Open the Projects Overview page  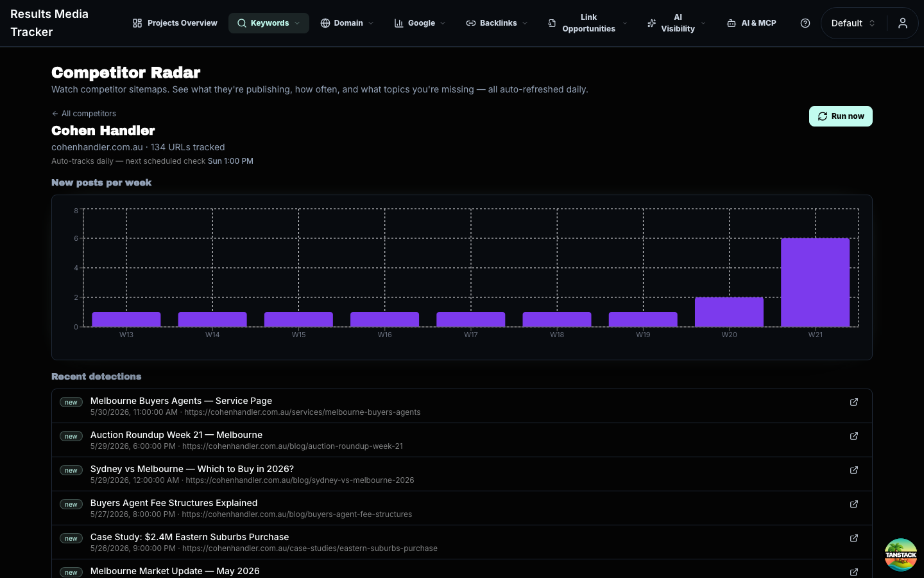pos(175,23)
